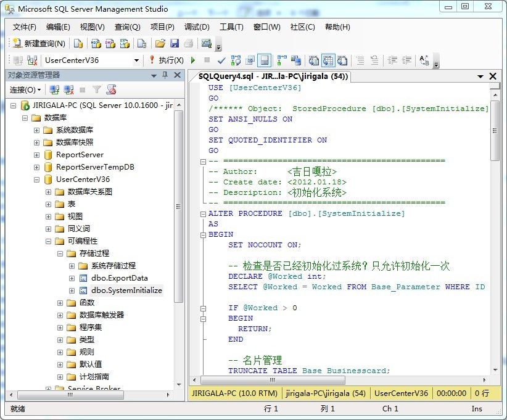Click the Comment Out Selected Lines icon
This screenshot has width=507, height=420.
coord(360,60)
